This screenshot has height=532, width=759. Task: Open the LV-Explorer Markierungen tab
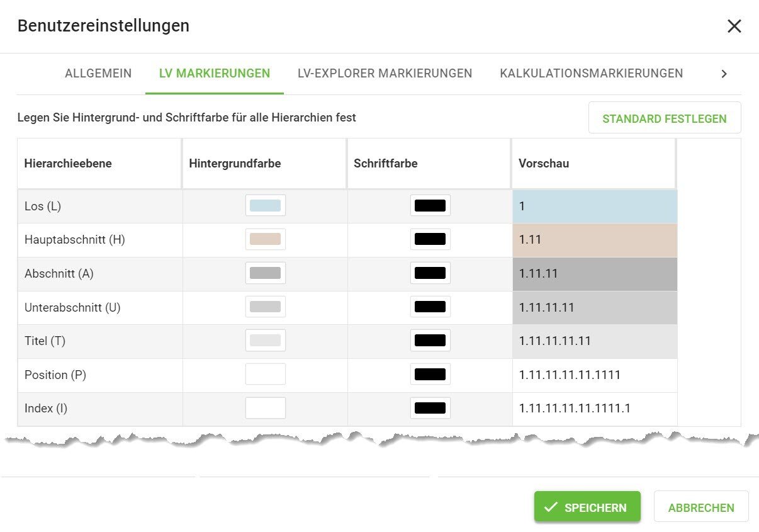tap(385, 74)
